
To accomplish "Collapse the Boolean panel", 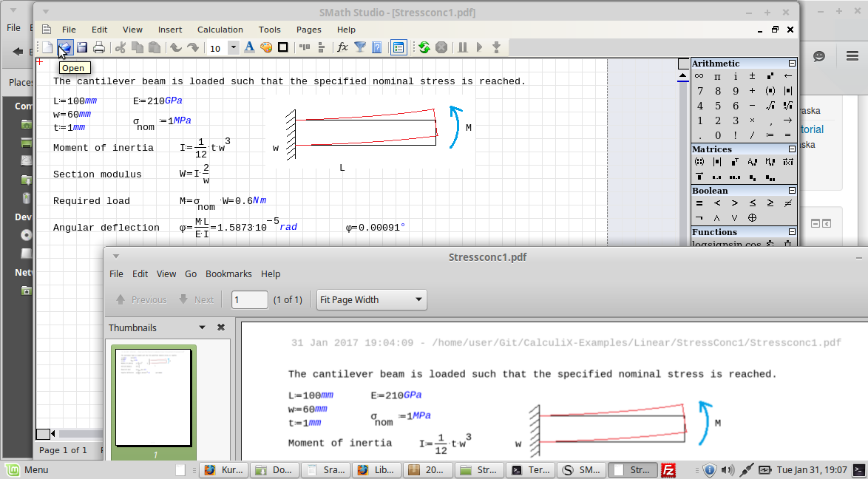I will tap(792, 191).
